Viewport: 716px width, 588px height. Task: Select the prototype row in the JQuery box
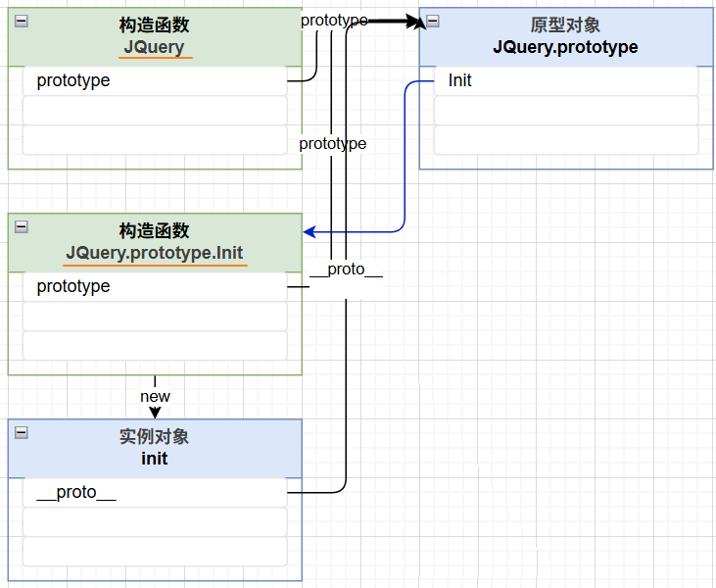[x=155, y=81]
